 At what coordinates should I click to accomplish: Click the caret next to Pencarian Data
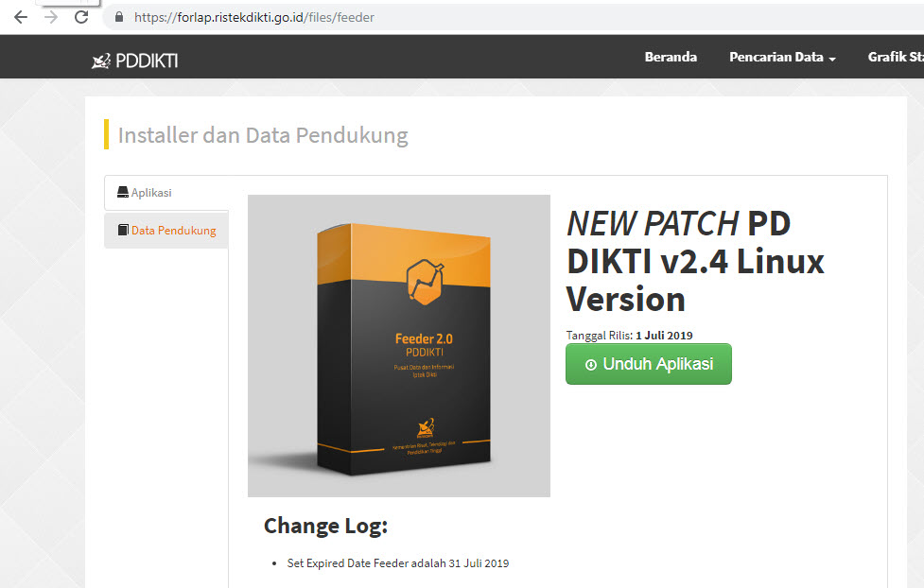pos(832,59)
